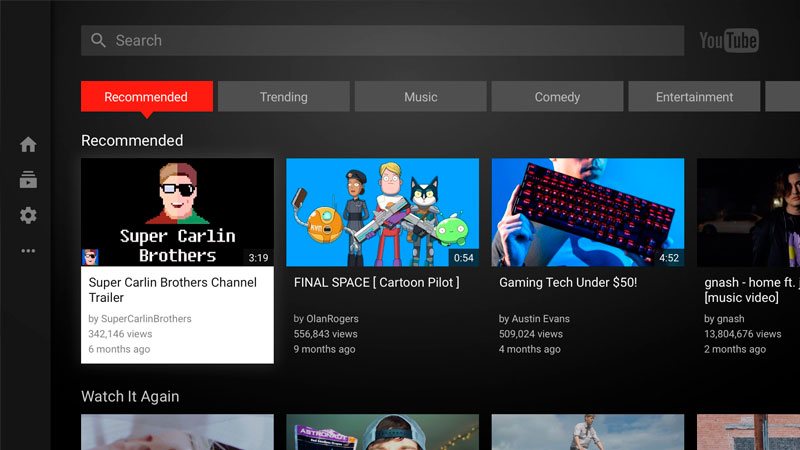Click the YouTube logo
This screenshot has height=450, width=800.
point(729,40)
